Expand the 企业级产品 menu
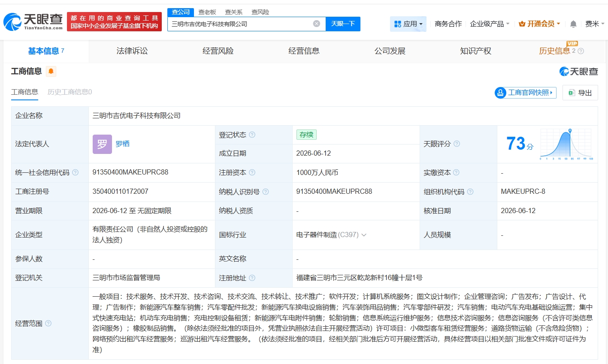Image resolution: width=608 pixels, height=364 pixels. pos(490,24)
